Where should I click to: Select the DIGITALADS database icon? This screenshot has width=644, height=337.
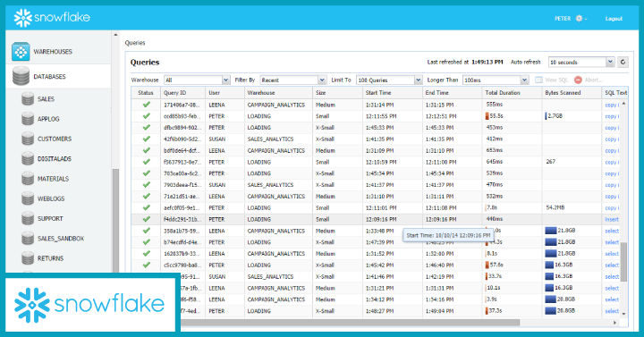coord(28,158)
